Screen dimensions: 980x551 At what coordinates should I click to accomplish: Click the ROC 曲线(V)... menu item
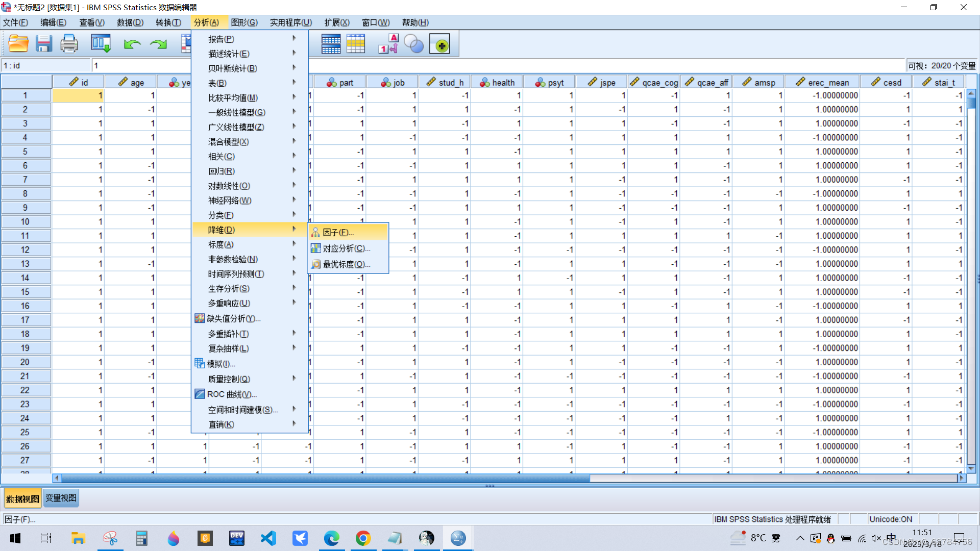pyautogui.click(x=232, y=394)
